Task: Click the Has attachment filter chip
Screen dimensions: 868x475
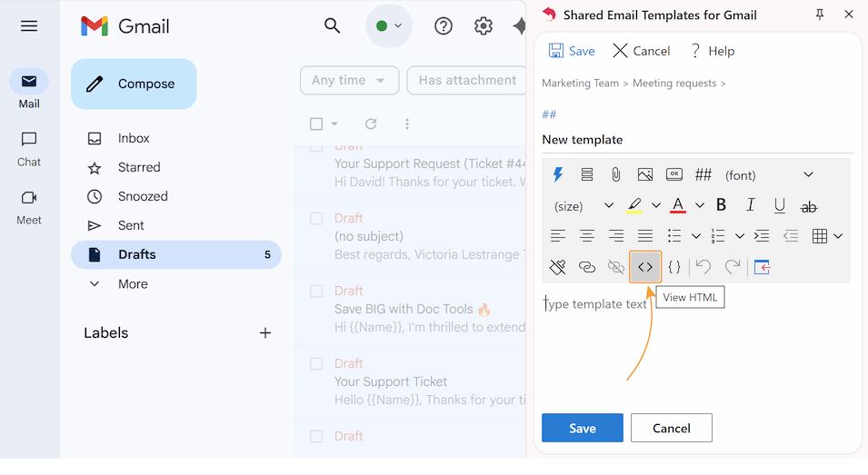Action: pyautogui.click(x=466, y=80)
